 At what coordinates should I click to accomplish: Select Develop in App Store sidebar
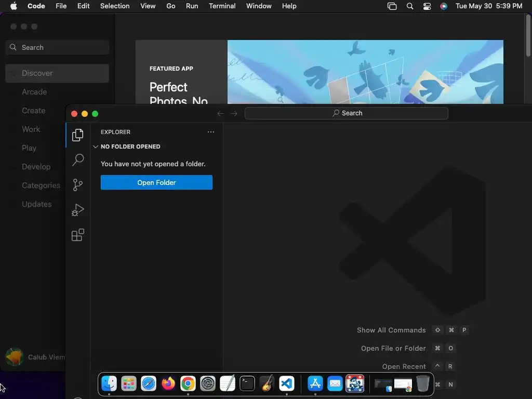click(36, 167)
